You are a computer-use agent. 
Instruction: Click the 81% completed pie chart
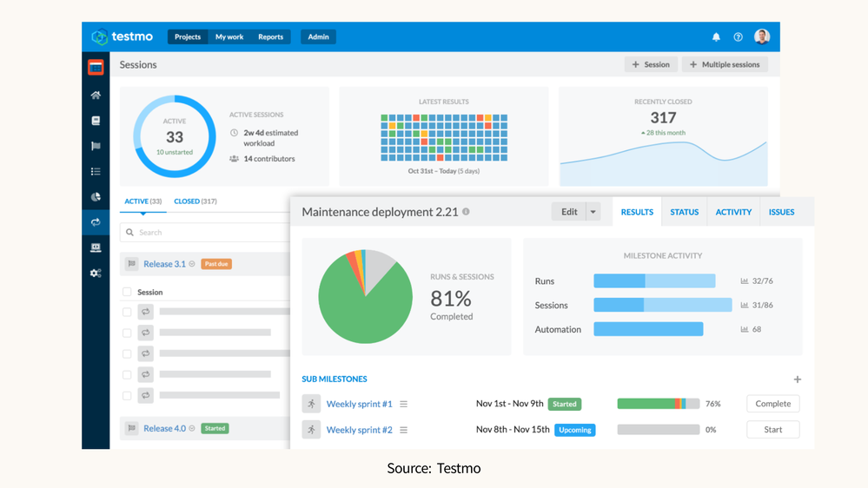click(x=365, y=297)
